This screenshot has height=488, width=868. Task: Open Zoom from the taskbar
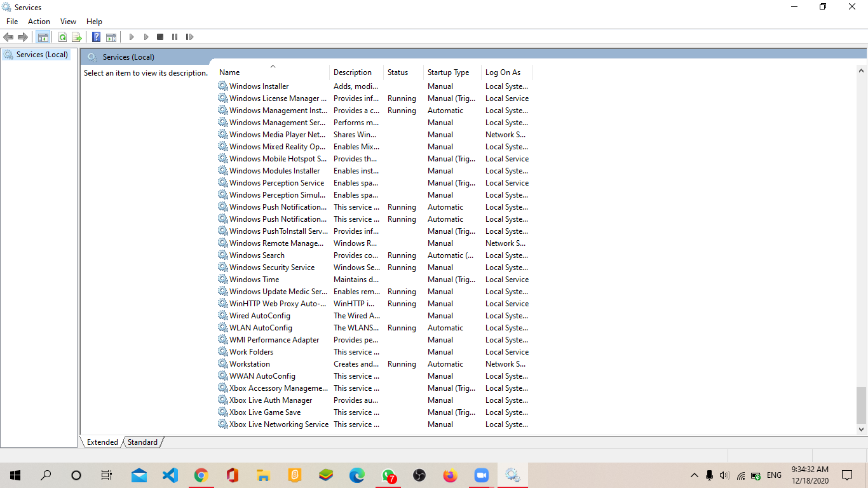(x=482, y=475)
